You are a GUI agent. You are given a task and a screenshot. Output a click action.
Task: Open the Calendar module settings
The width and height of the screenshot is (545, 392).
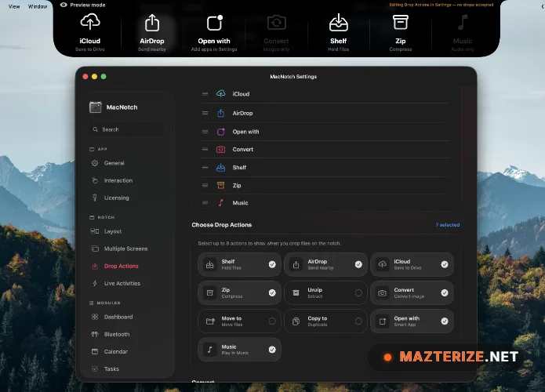(116, 351)
